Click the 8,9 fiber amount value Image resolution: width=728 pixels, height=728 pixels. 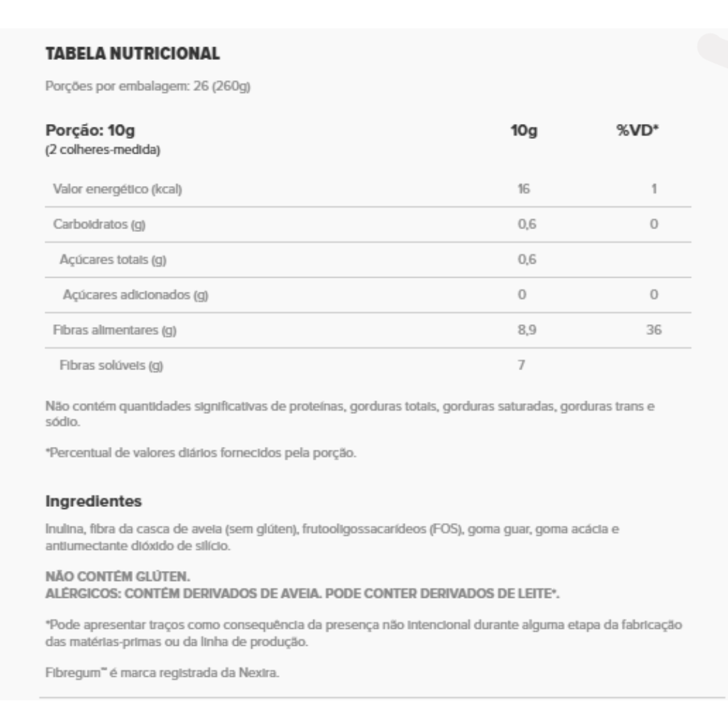[x=527, y=330]
